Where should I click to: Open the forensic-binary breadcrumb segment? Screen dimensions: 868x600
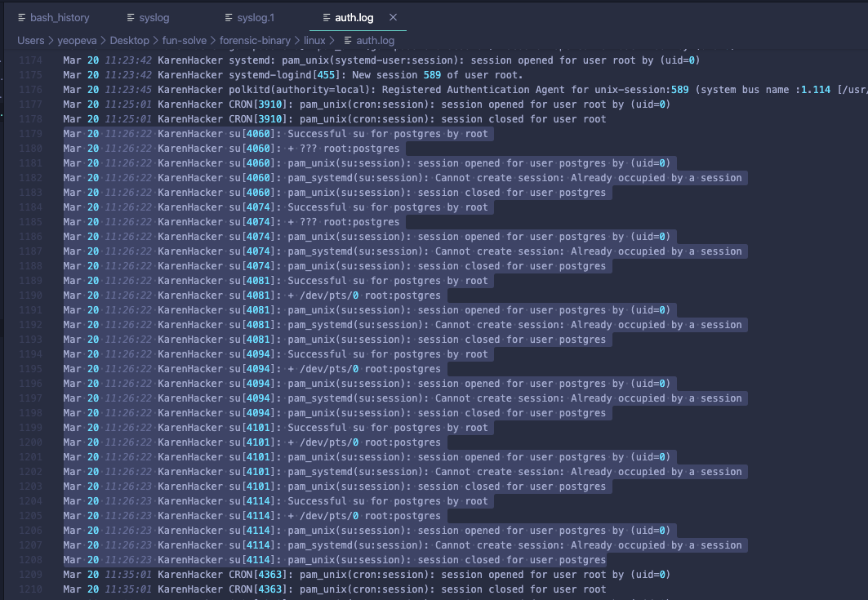255,40
